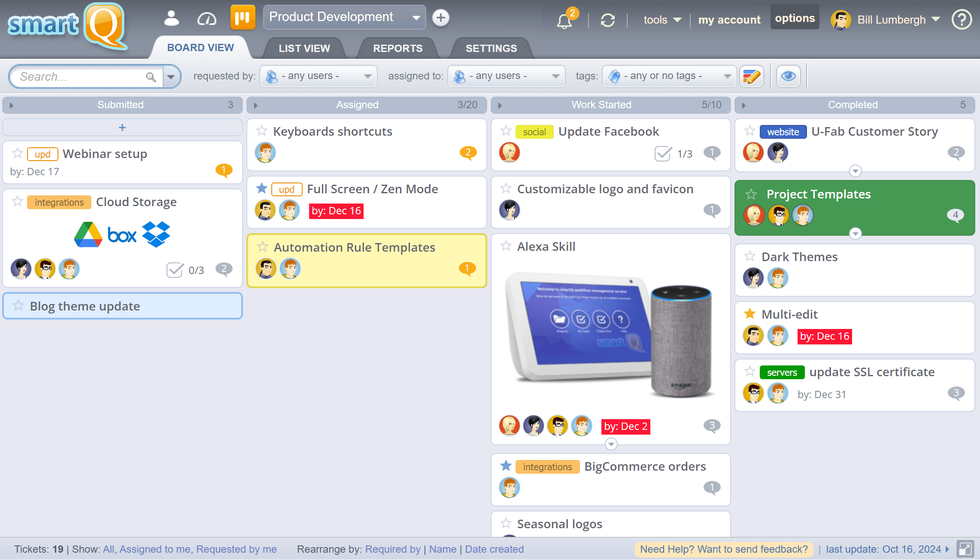The image size is (980, 560).
Task: Open the Settings tab
Action: pyautogui.click(x=491, y=48)
